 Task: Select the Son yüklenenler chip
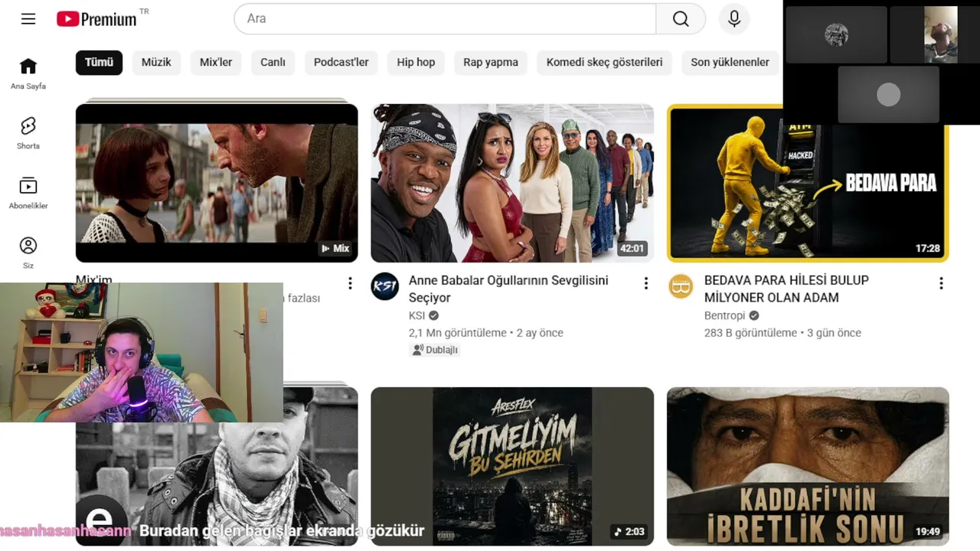pos(730,62)
